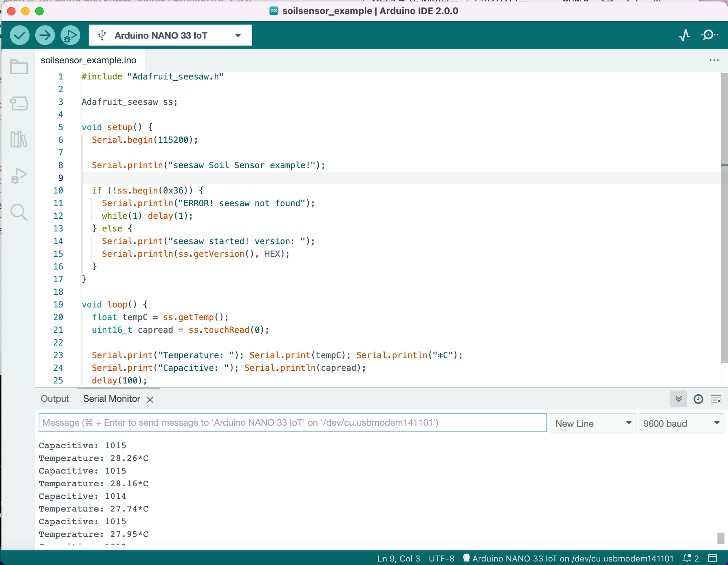The height and width of the screenshot is (565, 728).
Task: Click the serial message input field
Action: coord(292,423)
